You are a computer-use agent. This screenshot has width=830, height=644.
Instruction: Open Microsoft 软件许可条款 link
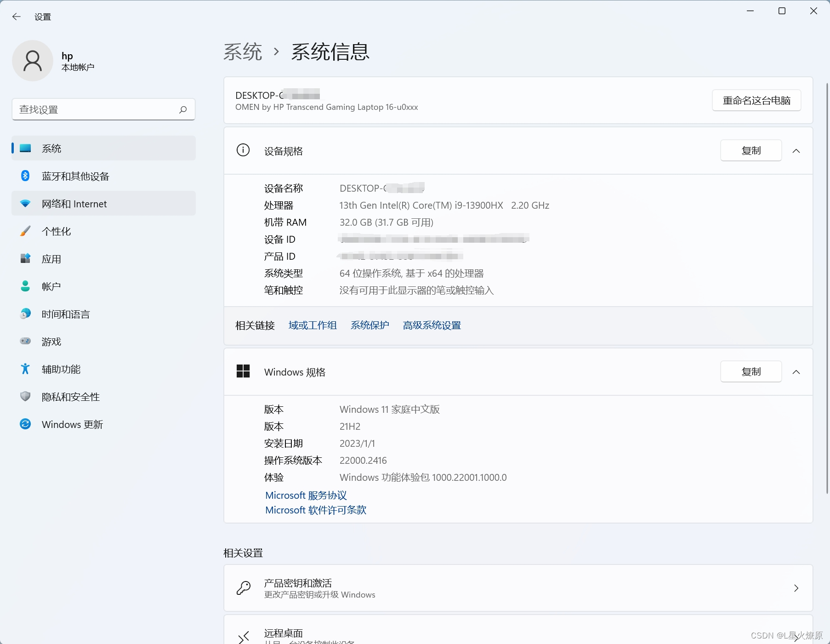316,510
